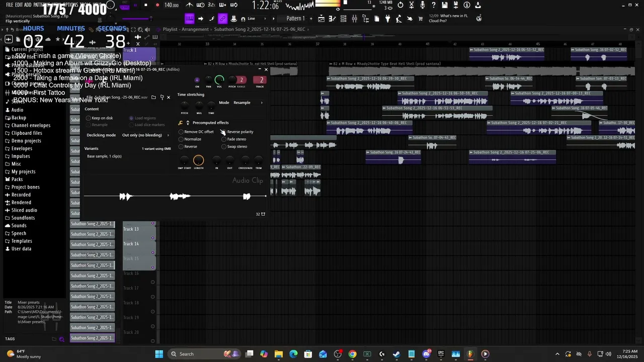Mute Track 16 via its dot
Screen dimensions: 644x362
pyautogui.click(x=152, y=282)
